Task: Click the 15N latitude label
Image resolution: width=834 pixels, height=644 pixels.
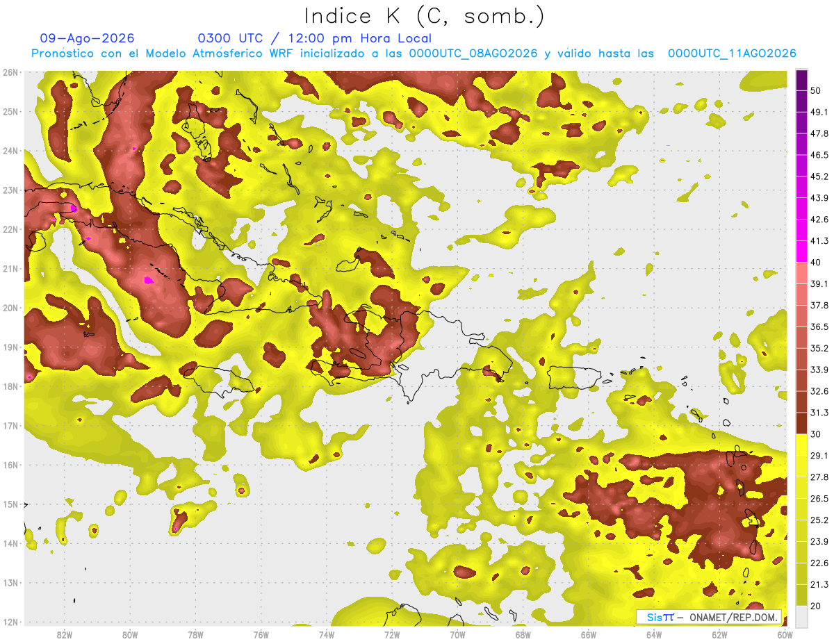Action: pos(10,504)
